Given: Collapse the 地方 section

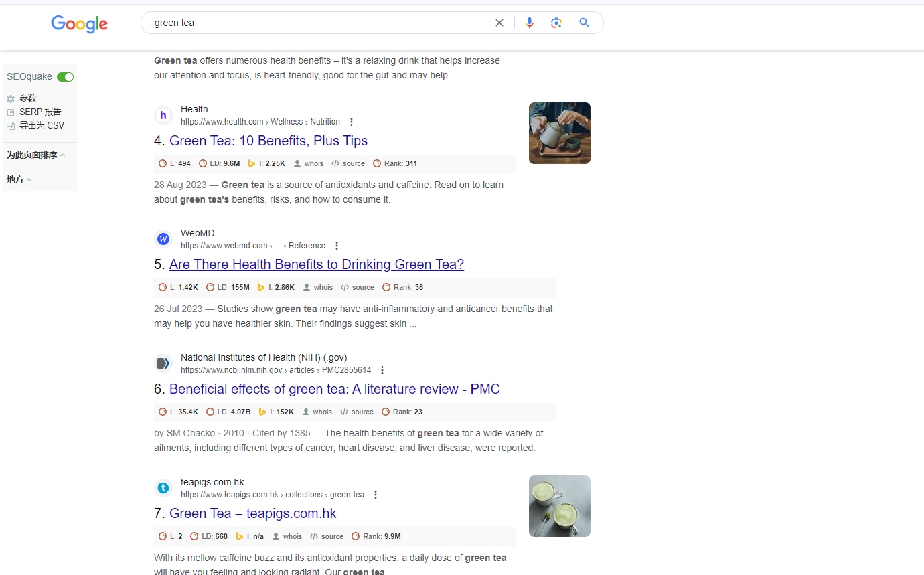Looking at the screenshot, I should point(19,179).
